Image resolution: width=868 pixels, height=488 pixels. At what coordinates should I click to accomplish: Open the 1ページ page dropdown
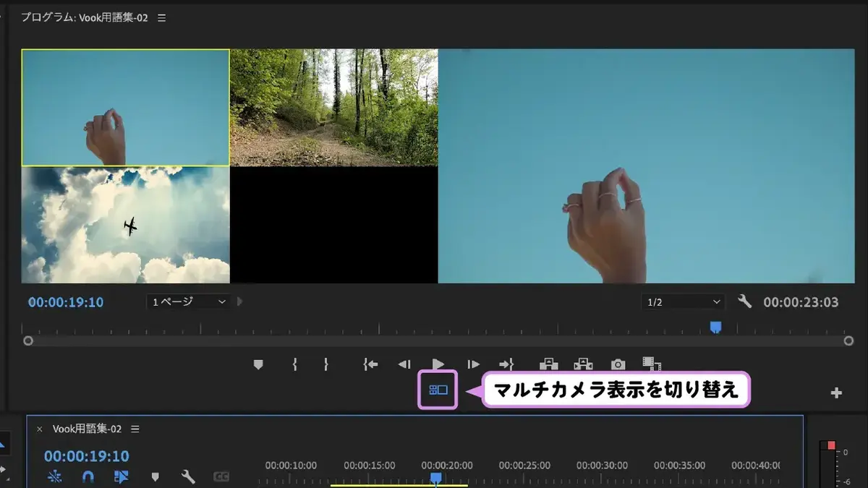pyautogui.click(x=189, y=301)
